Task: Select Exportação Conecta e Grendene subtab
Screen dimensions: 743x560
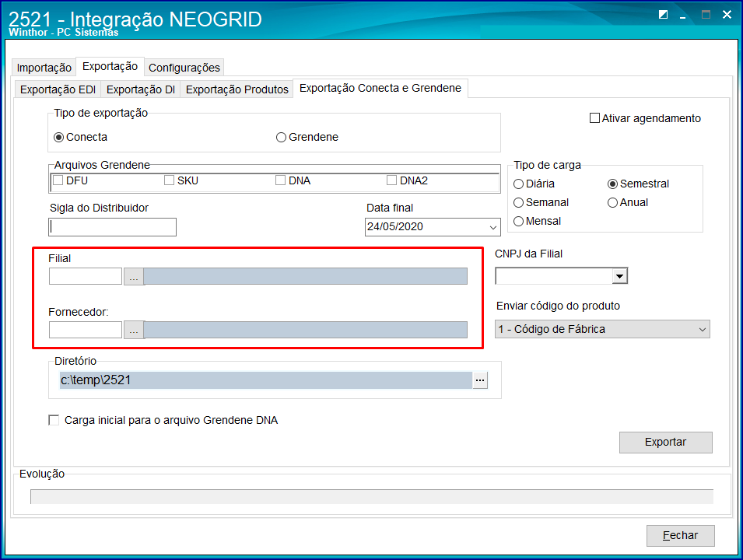Action: pos(380,88)
